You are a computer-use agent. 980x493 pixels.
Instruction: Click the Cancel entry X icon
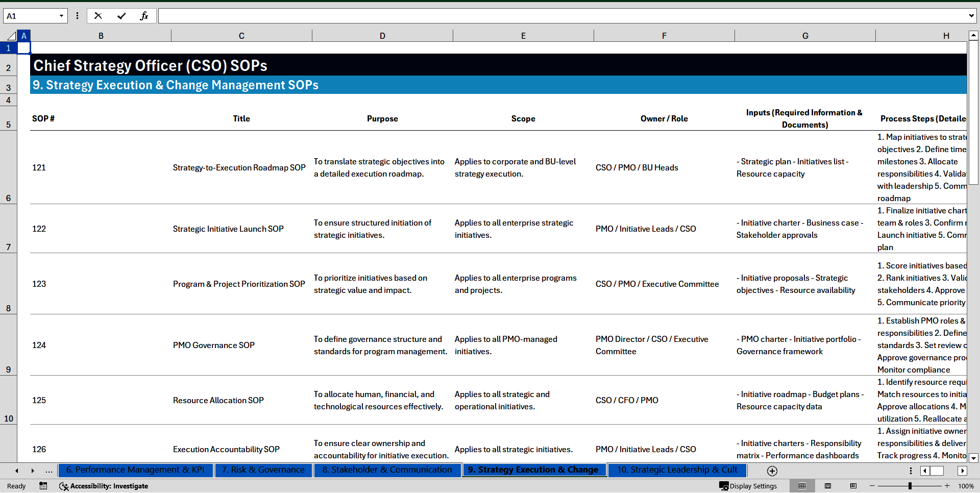coord(98,16)
